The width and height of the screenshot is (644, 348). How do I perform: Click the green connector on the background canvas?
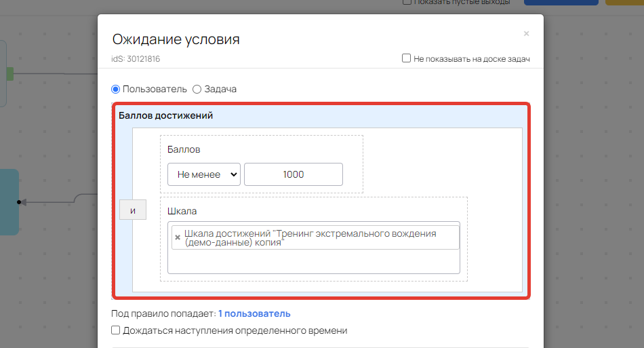coord(10,74)
